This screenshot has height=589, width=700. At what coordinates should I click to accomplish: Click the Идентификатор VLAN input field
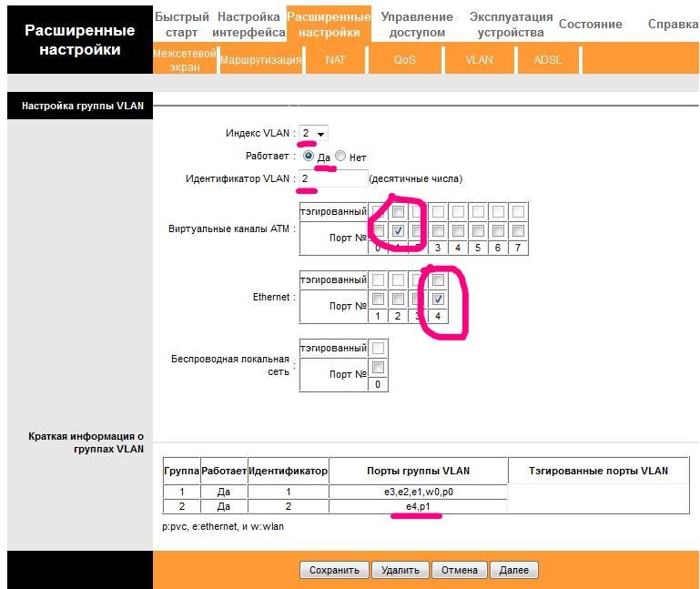click(332, 178)
